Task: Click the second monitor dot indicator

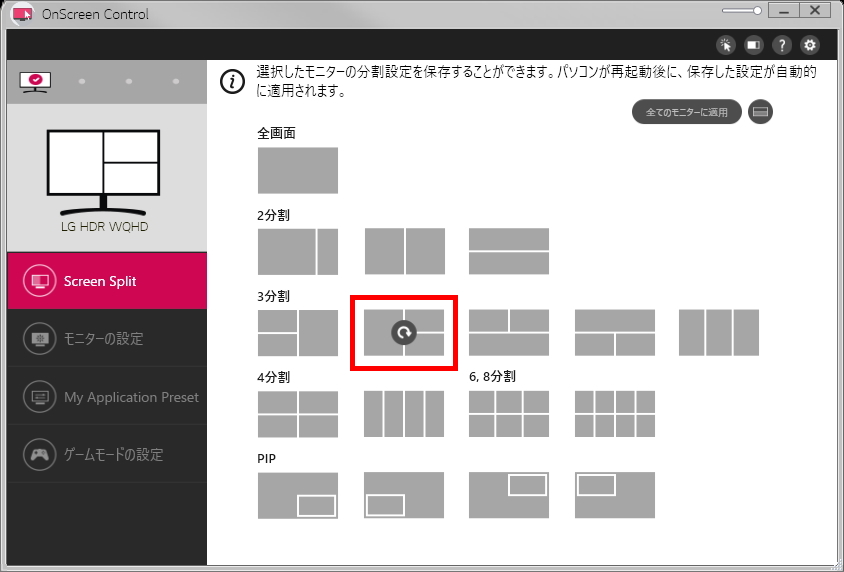Action: (x=82, y=81)
